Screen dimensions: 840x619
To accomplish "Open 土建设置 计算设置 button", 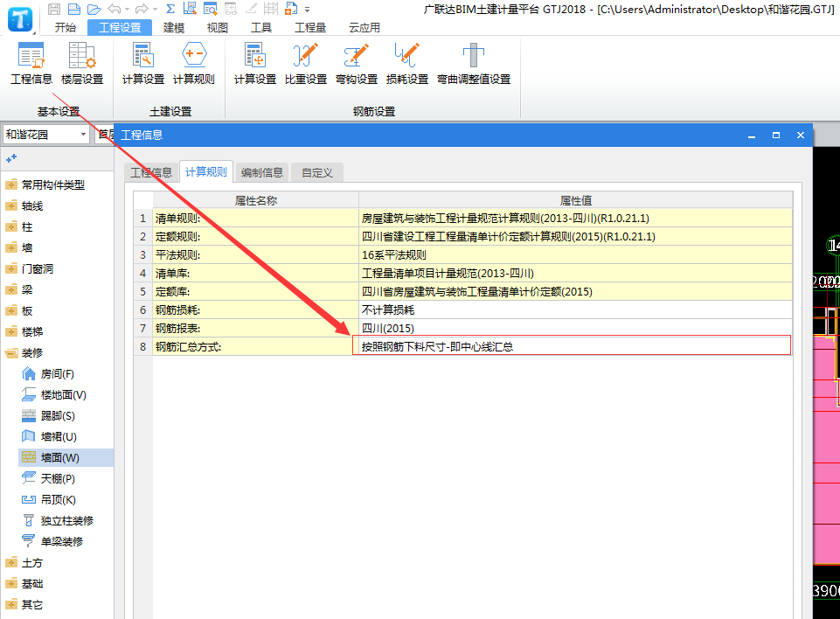I will (x=143, y=63).
